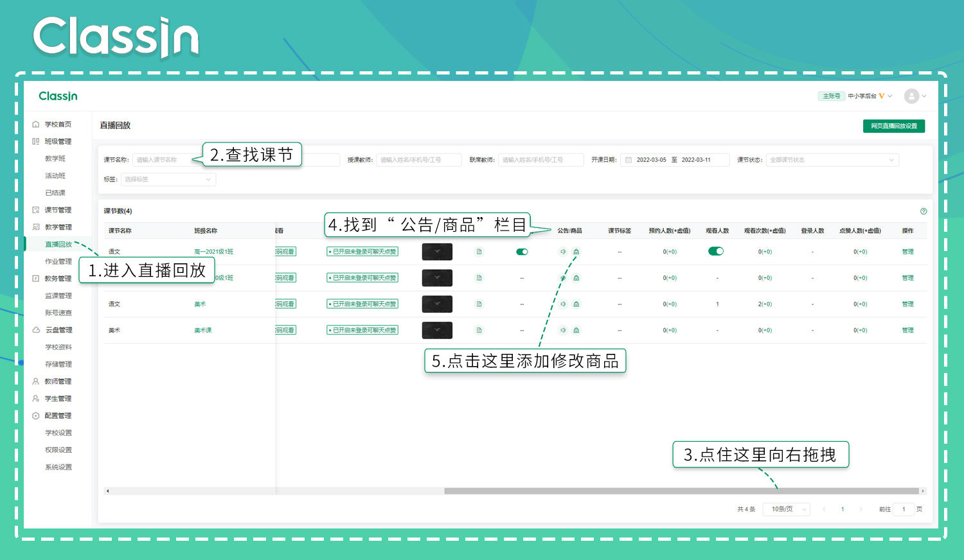
Task: Click the start date 2022-03-05
Action: pyautogui.click(x=651, y=160)
